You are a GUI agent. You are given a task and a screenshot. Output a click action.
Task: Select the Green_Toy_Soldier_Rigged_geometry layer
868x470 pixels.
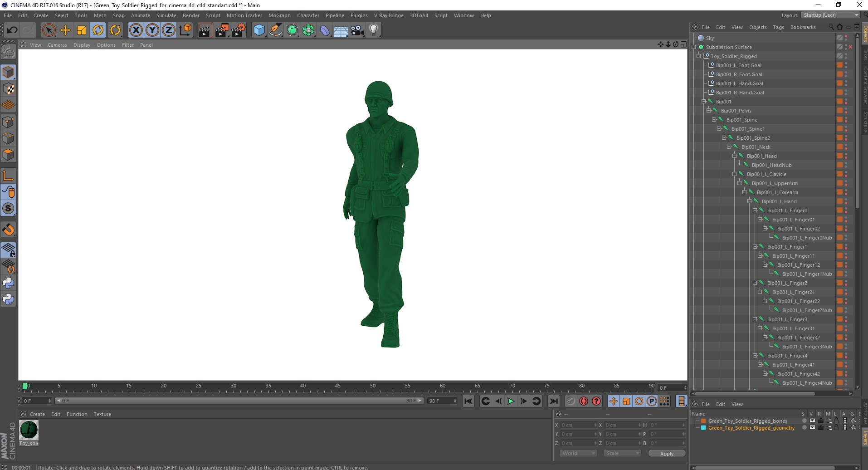pyautogui.click(x=751, y=428)
